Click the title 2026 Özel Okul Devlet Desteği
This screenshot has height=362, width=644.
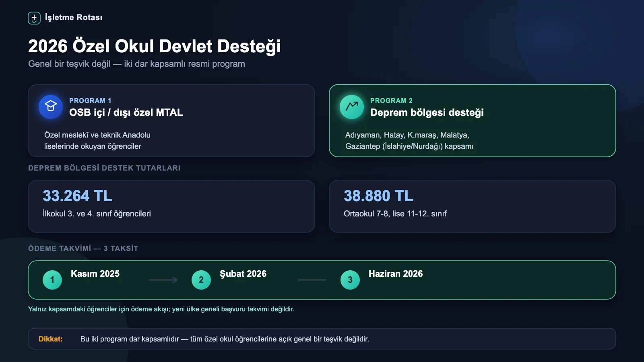pos(155,46)
